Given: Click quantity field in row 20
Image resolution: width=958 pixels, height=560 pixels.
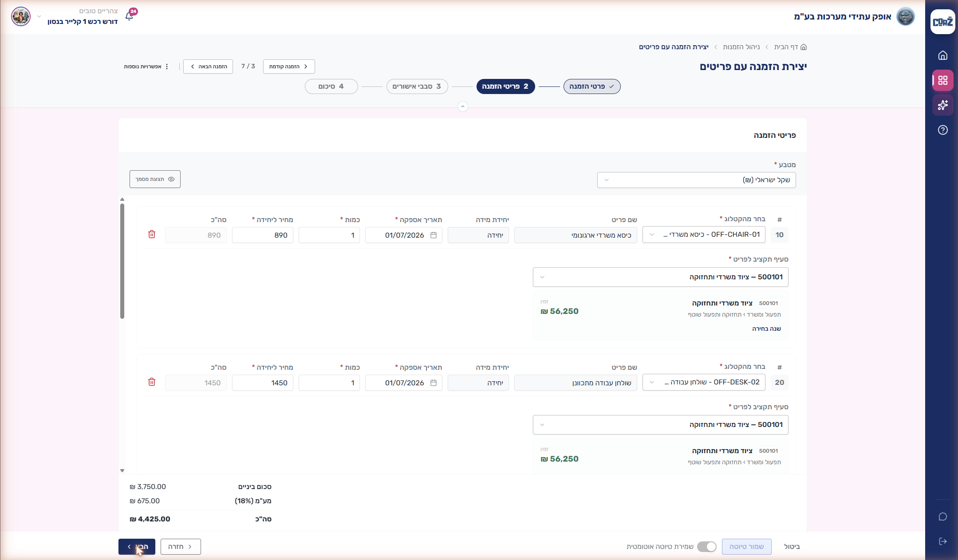Looking at the screenshot, I should point(329,383).
